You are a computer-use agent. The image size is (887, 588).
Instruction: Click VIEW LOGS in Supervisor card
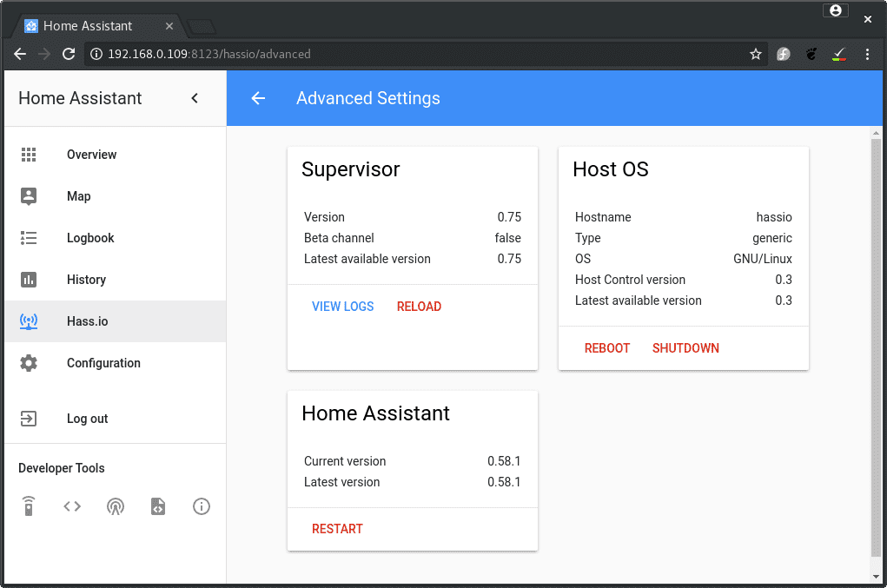(x=343, y=307)
